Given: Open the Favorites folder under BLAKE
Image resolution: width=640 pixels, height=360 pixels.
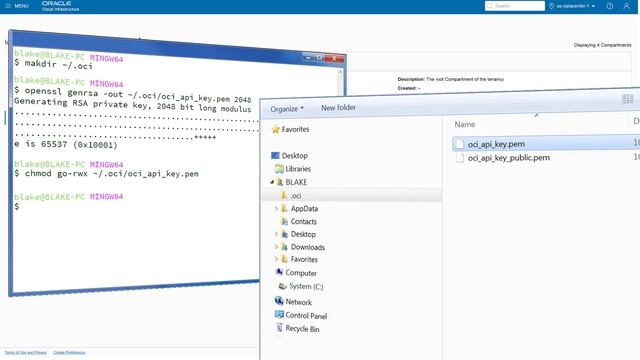Looking at the screenshot, I should tap(300, 259).
